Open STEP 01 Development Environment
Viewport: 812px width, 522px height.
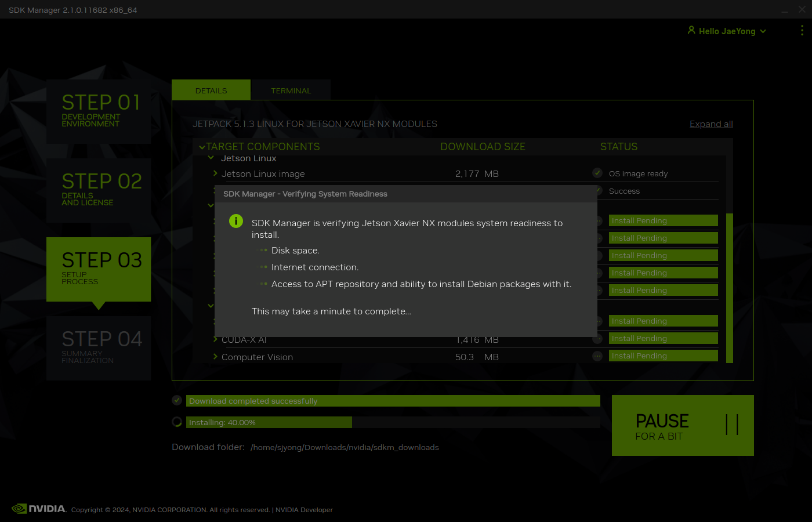tap(99, 111)
